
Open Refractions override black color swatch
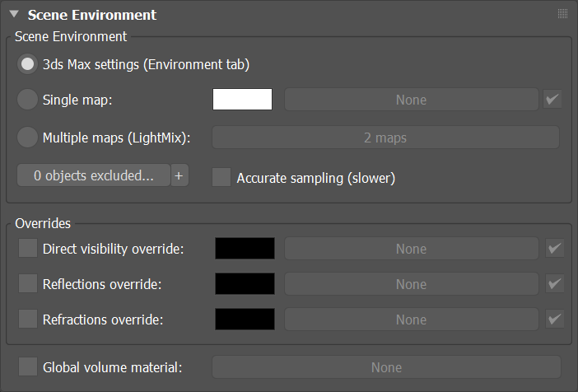pos(245,319)
